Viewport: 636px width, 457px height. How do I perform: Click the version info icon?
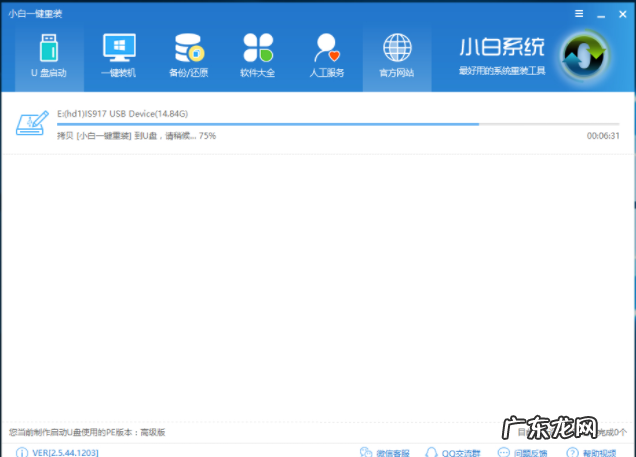(x=22, y=453)
